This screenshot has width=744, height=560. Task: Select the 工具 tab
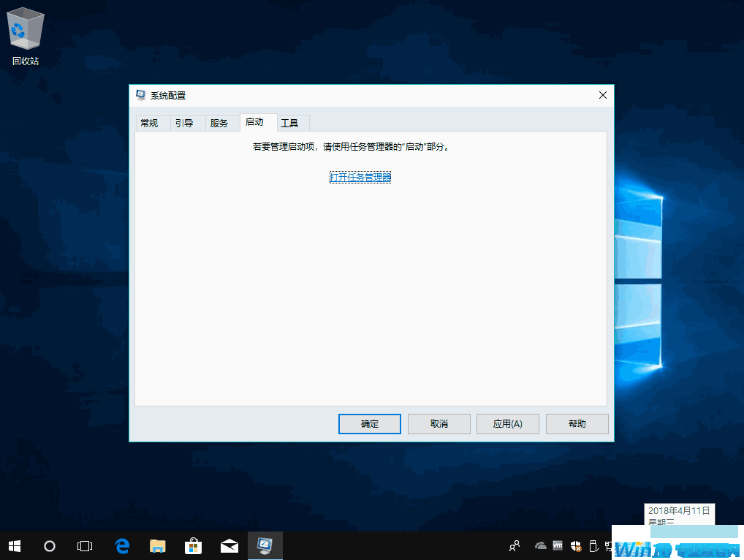[289, 124]
